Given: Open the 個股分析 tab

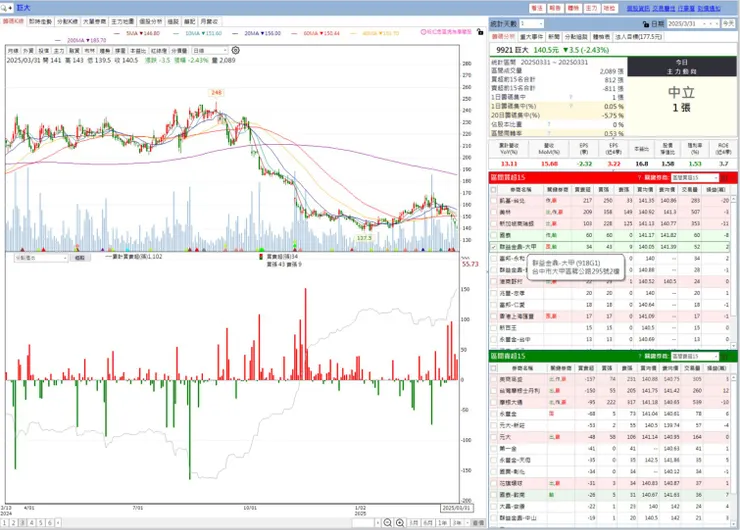Looking at the screenshot, I should tap(151, 22).
